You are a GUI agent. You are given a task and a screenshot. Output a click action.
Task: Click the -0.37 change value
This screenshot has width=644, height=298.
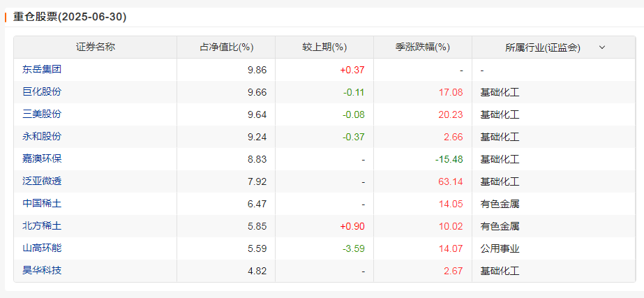354,137
